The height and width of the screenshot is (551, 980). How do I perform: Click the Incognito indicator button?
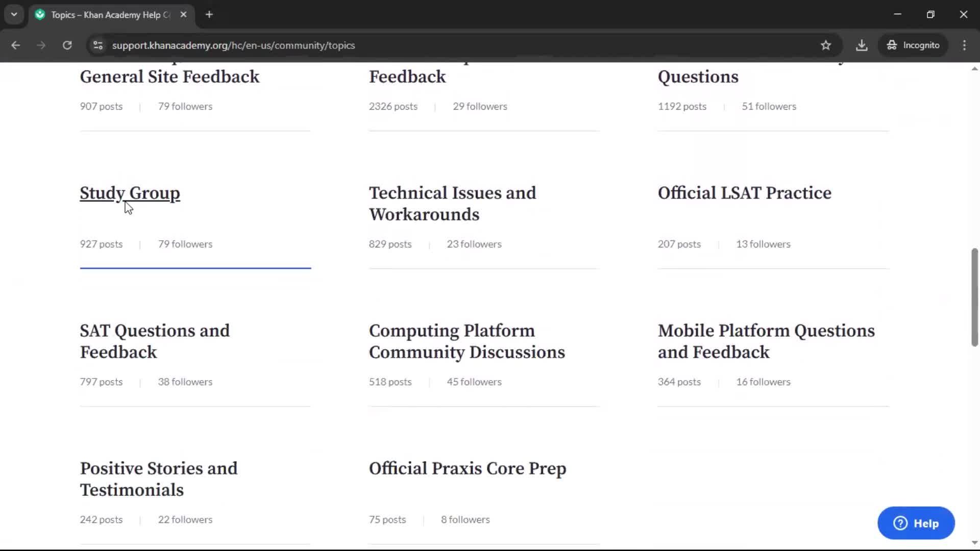pyautogui.click(x=913, y=45)
